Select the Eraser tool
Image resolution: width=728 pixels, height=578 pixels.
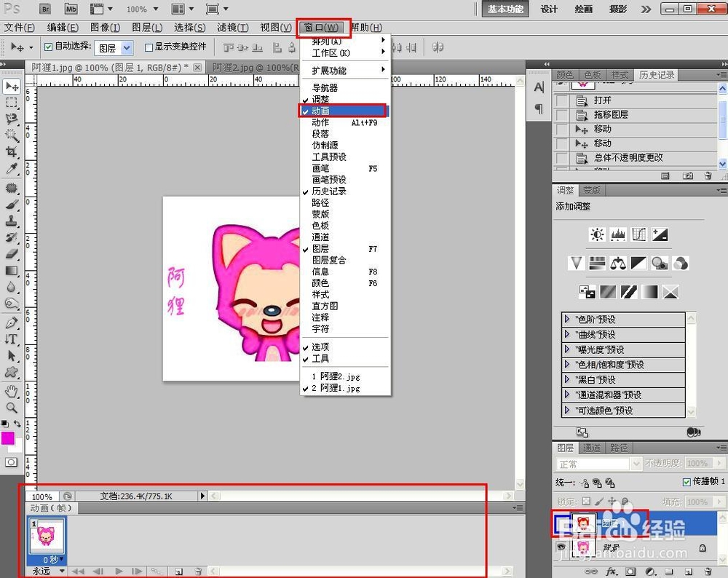point(11,253)
